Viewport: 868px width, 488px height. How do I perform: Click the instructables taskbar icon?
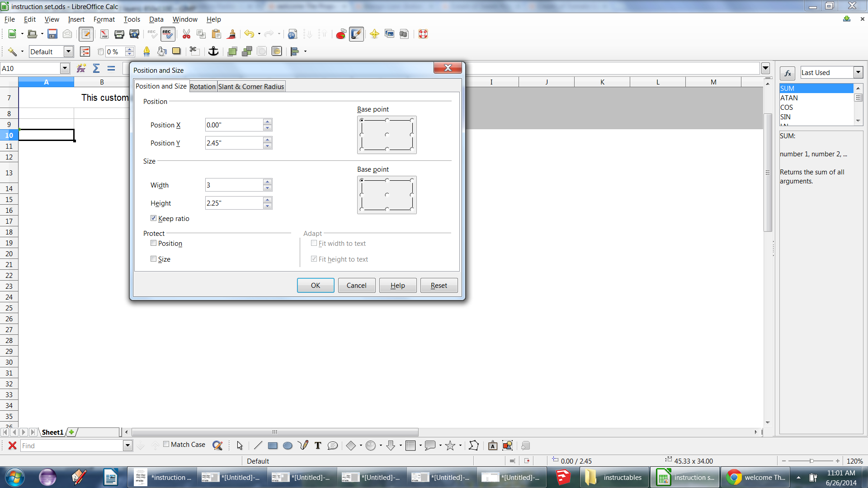coord(614,477)
